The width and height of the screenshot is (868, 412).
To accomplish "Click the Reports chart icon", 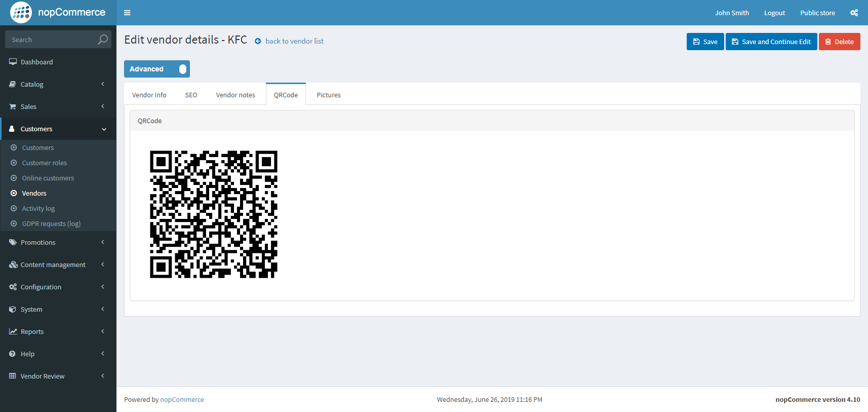I will 13,331.
